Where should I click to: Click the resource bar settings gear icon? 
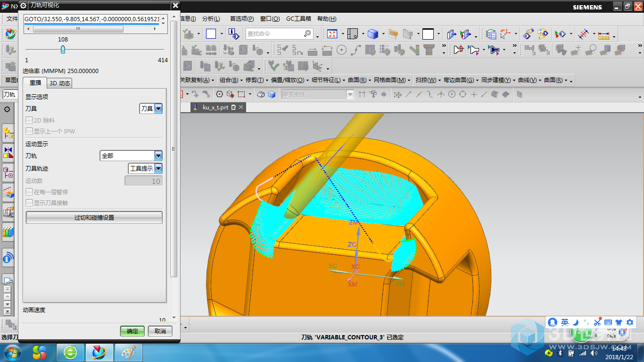pyautogui.click(x=7, y=109)
